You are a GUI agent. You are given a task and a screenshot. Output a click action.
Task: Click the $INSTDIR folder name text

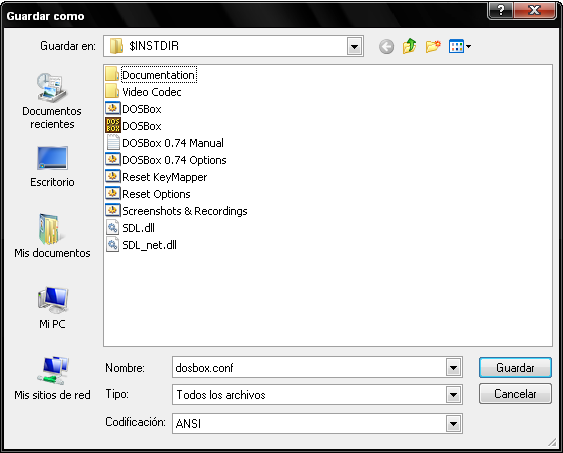pyautogui.click(x=154, y=46)
